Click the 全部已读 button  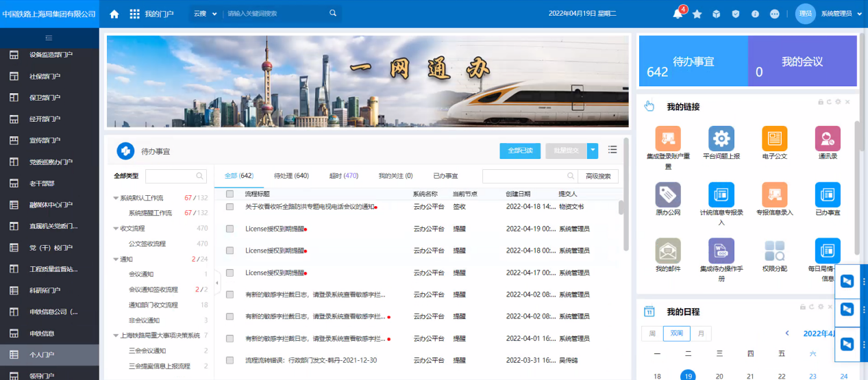click(520, 151)
